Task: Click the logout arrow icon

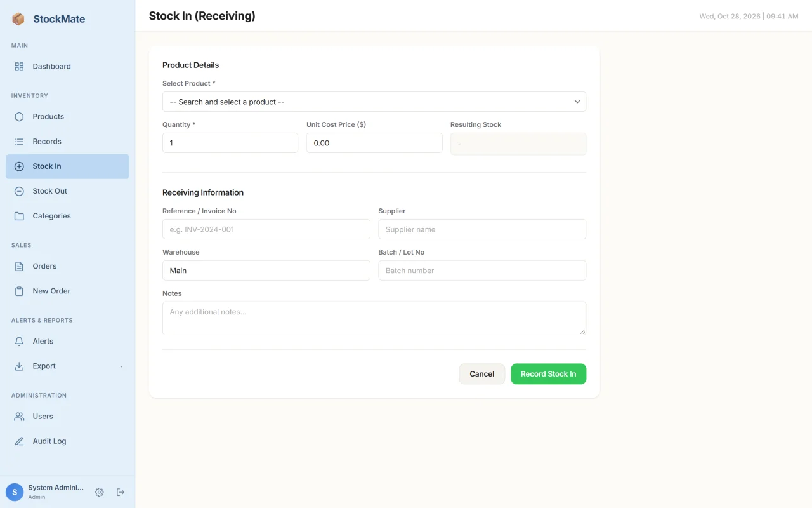Action: pos(121,492)
